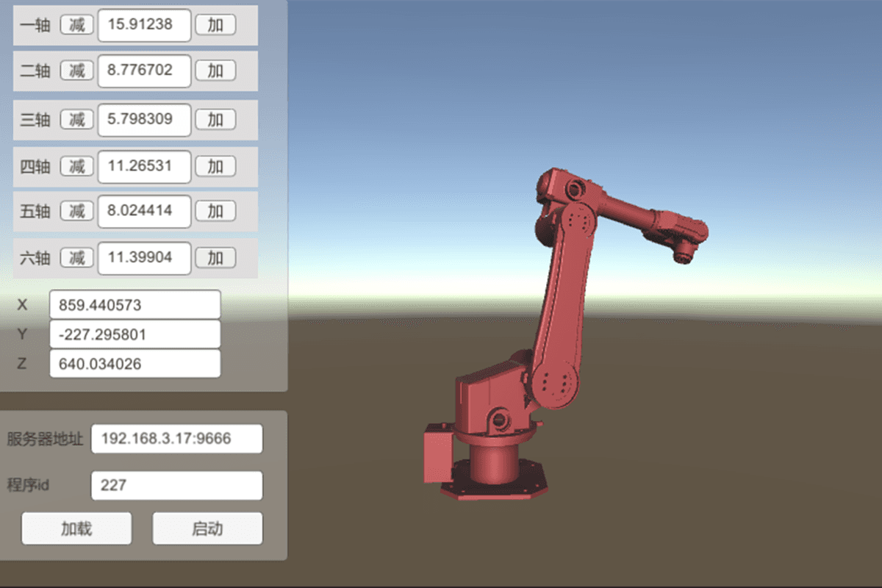
Task: Hit the 减 button for 五轴
Action: tap(76, 211)
